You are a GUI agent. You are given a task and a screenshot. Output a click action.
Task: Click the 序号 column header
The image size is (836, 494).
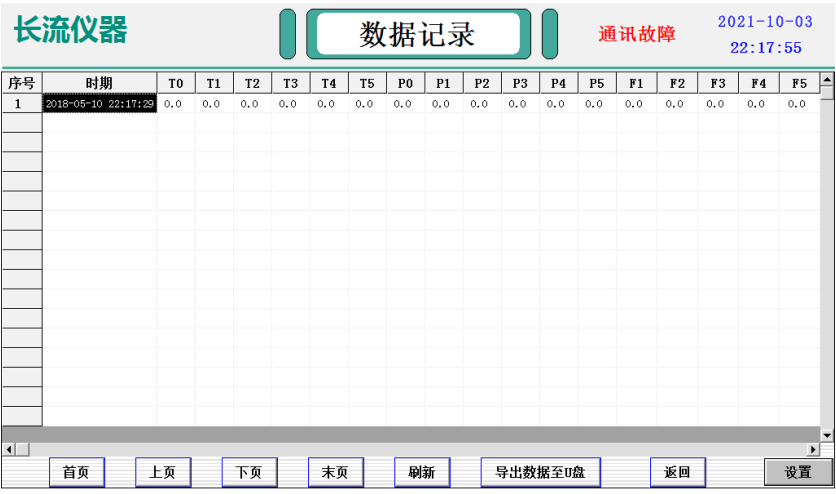(x=22, y=83)
